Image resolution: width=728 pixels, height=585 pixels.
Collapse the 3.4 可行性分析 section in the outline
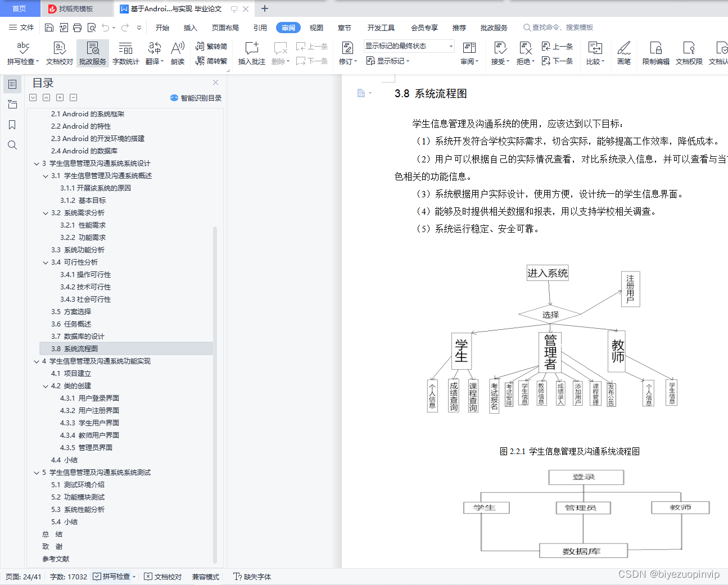click(45, 262)
